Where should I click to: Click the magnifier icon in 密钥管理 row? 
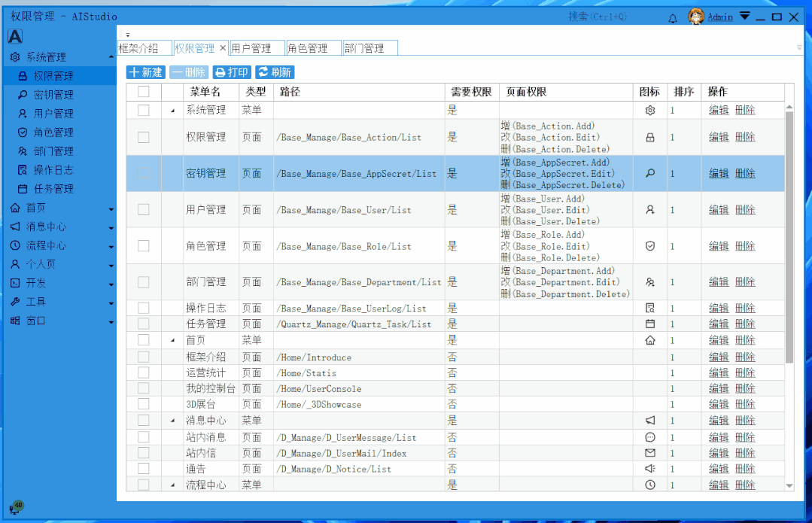point(650,174)
